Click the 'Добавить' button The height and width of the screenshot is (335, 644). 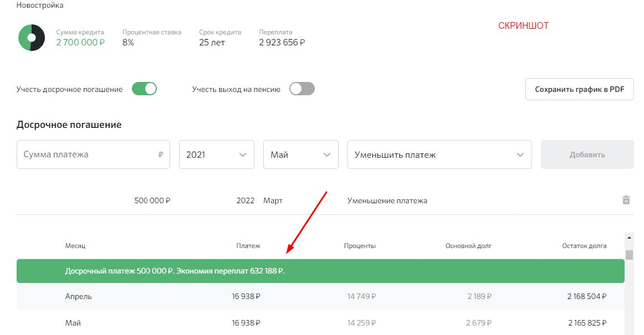(x=587, y=155)
